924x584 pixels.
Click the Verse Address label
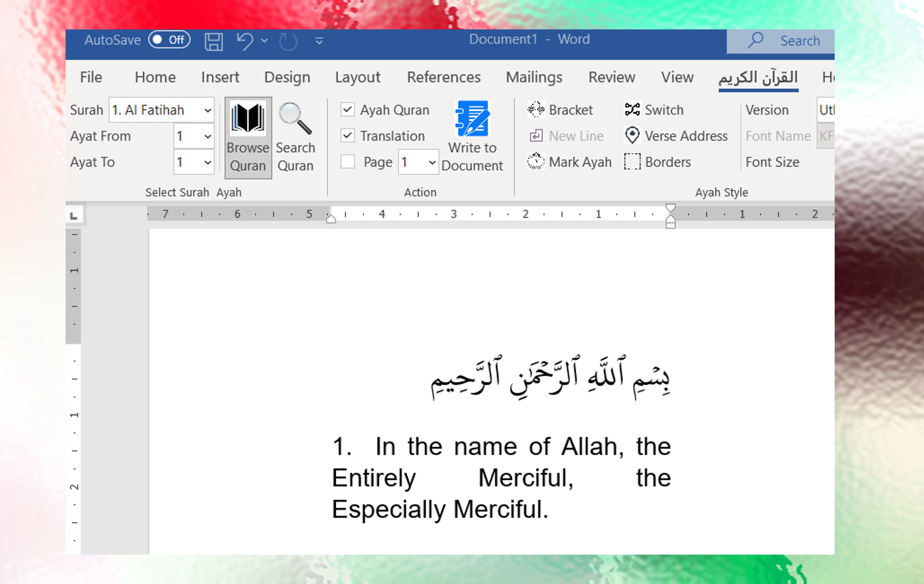pyautogui.click(x=686, y=136)
